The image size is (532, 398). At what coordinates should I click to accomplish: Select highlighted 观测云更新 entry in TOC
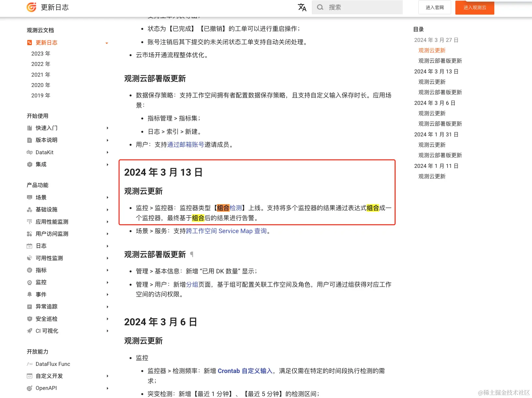pos(432,50)
